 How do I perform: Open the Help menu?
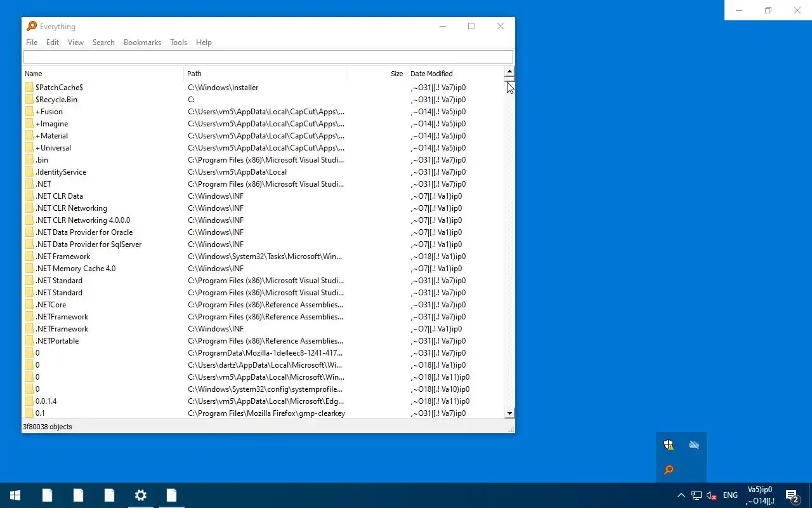(x=204, y=43)
